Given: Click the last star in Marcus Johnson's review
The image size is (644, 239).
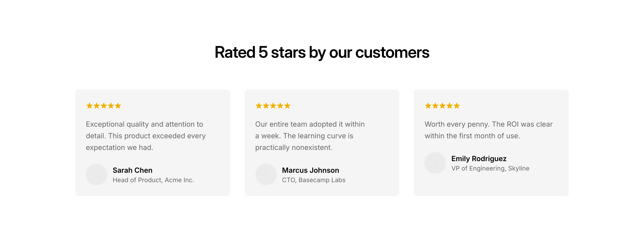Looking at the screenshot, I should click(287, 106).
